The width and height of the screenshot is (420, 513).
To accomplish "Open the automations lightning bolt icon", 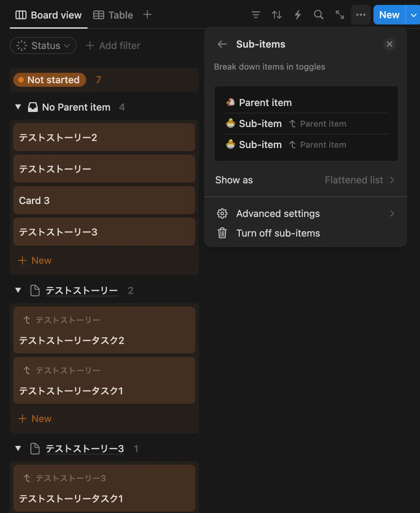I will pos(298,15).
